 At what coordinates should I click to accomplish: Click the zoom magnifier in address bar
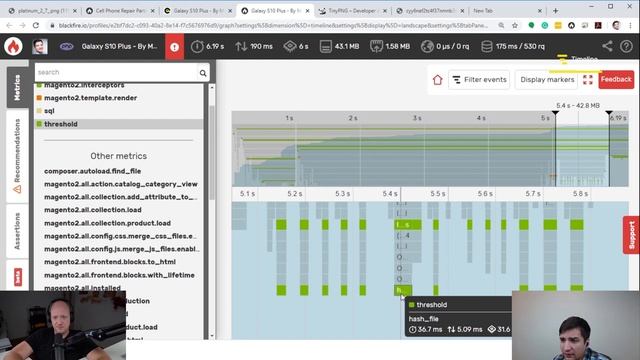(501, 25)
